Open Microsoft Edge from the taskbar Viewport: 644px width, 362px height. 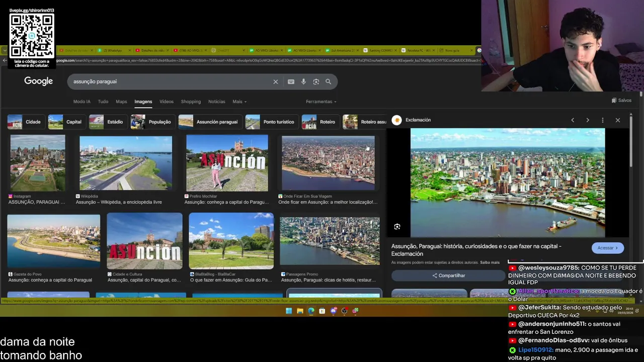coord(311,311)
